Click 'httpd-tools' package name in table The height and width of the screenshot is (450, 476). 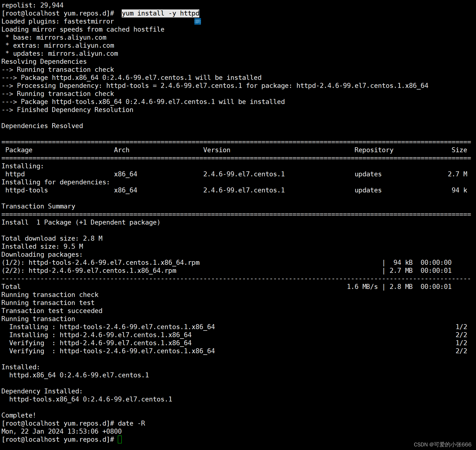coord(27,190)
